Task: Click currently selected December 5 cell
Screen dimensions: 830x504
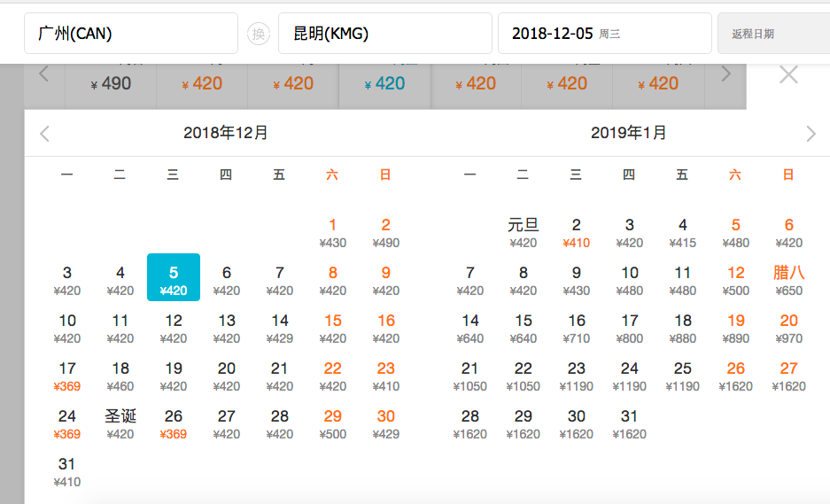Action: [x=174, y=278]
